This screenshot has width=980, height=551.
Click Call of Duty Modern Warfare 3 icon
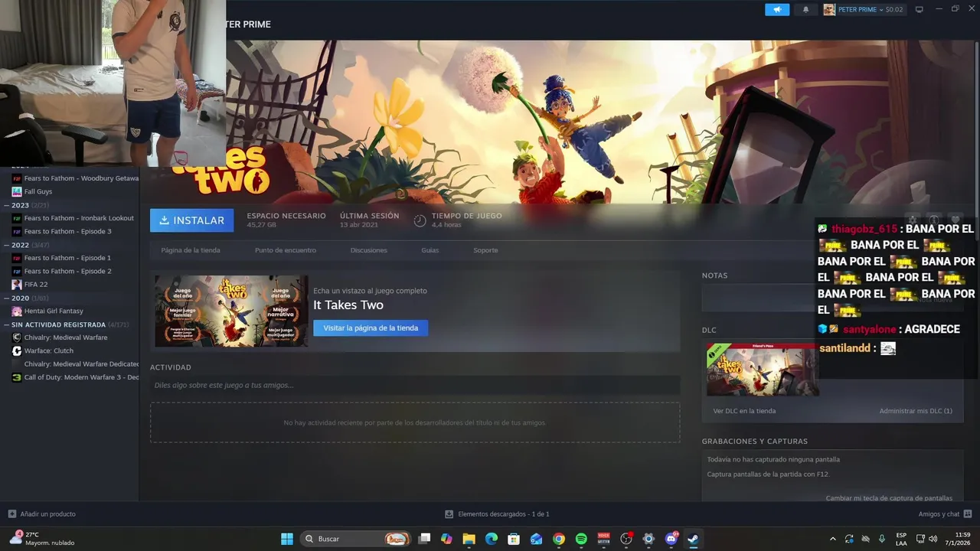(17, 377)
